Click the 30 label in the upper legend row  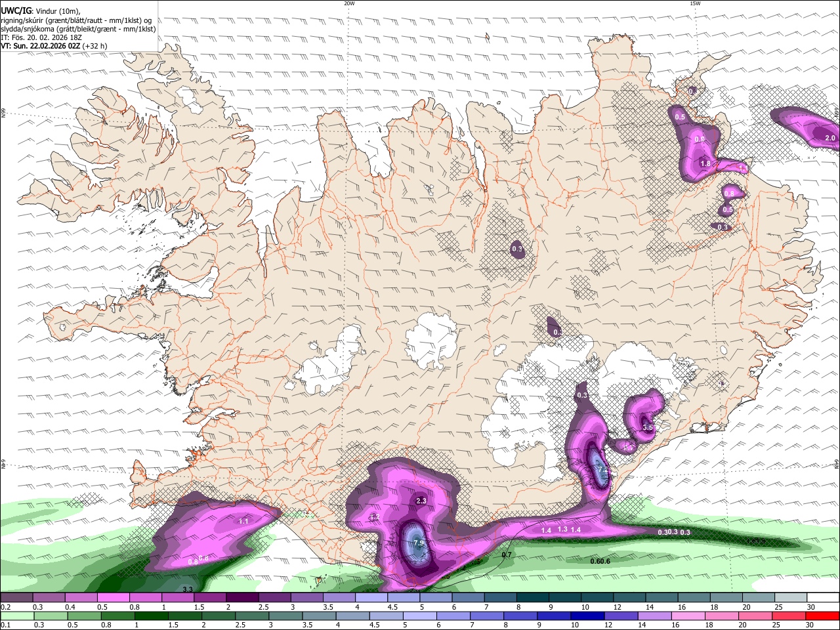810,607
